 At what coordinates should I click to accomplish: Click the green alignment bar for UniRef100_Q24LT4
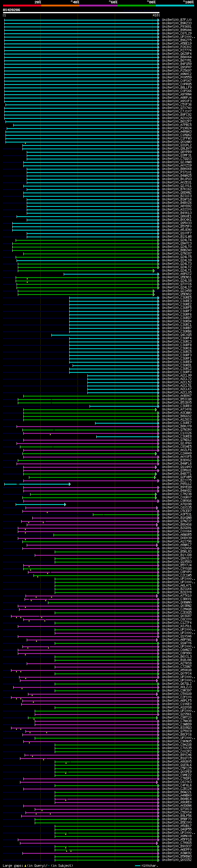coord(87,240)
